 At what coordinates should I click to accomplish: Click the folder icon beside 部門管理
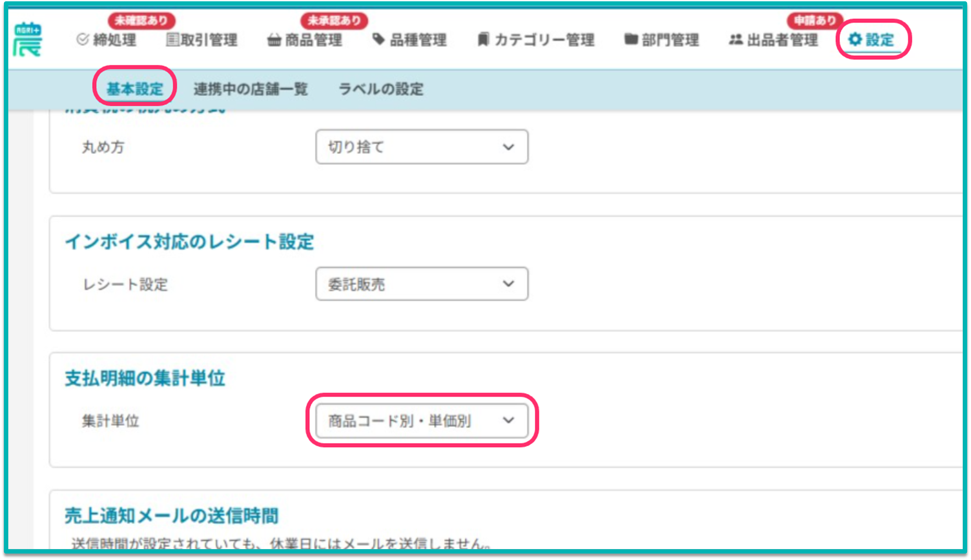click(x=631, y=39)
